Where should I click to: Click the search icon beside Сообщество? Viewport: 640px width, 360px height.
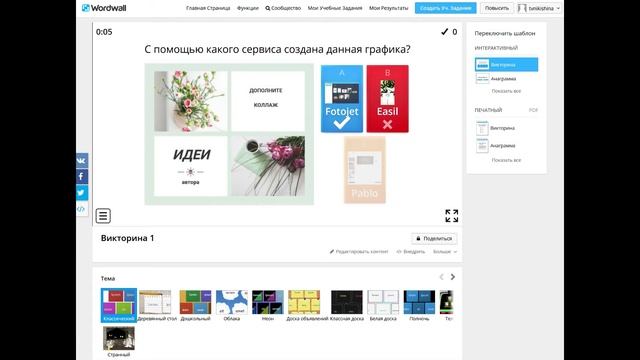pos(267,8)
